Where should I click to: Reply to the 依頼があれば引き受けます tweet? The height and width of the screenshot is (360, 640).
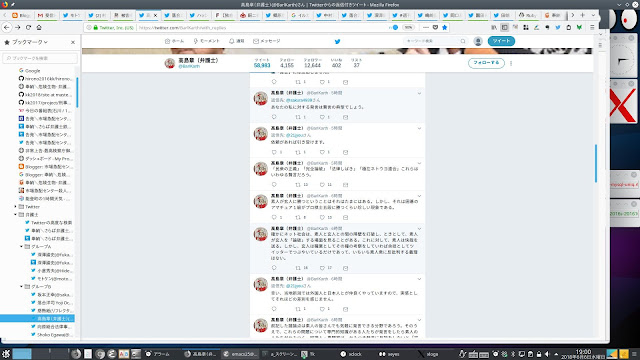click(274, 152)
